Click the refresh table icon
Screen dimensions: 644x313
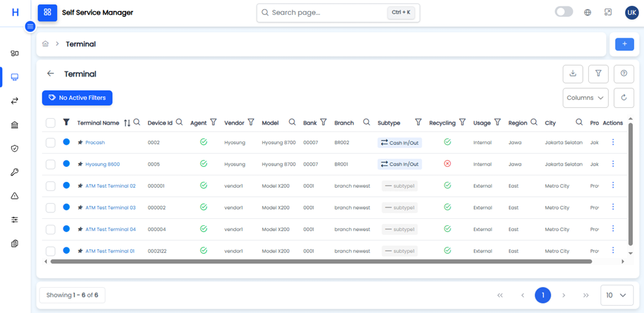coord(623,98)
